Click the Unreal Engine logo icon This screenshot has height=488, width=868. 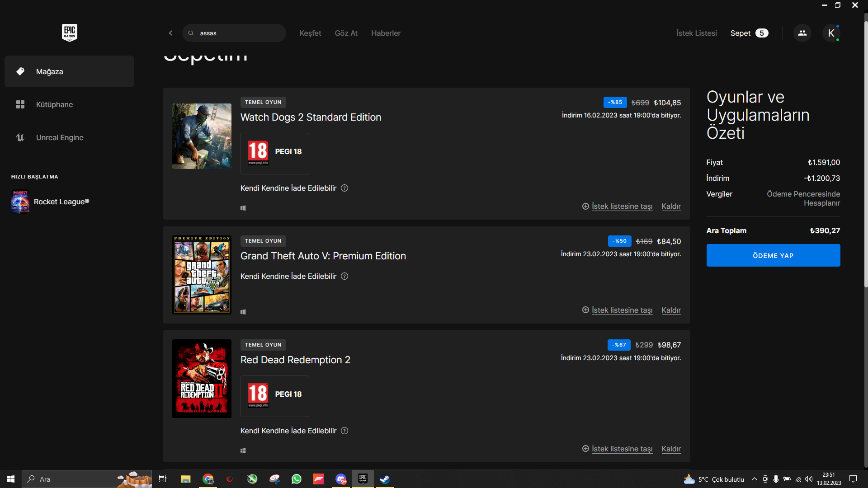click(x=20, y=137)
